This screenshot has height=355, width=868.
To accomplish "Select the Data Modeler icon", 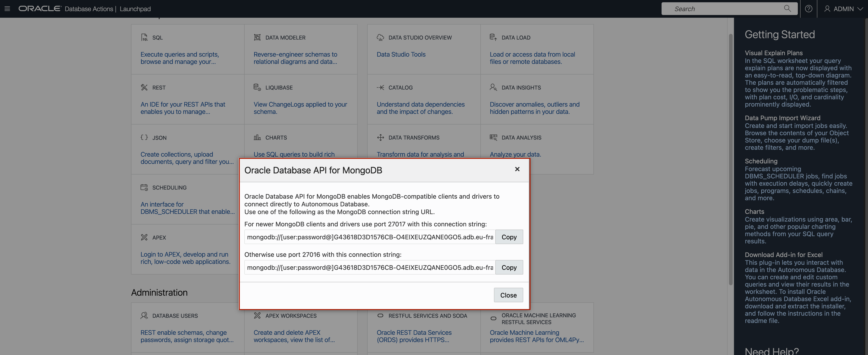I will point(258,37).
